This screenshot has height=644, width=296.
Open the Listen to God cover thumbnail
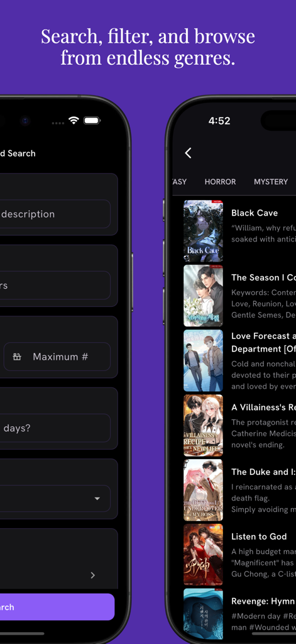203,555
